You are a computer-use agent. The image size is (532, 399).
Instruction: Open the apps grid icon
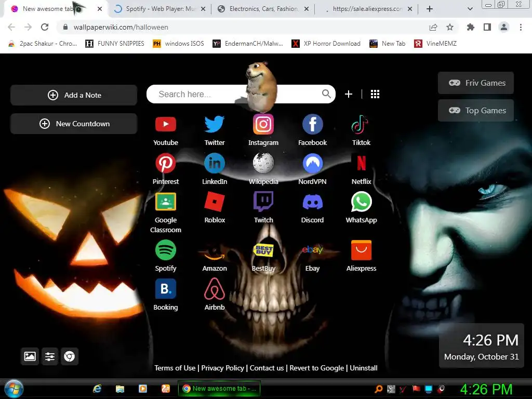(375, 94)
